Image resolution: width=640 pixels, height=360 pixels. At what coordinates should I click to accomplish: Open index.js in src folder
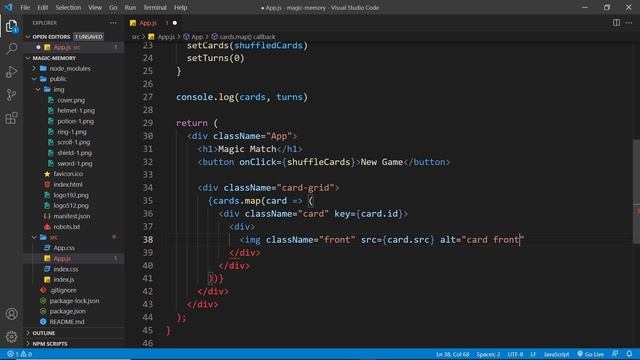click(x=73, y=280)
